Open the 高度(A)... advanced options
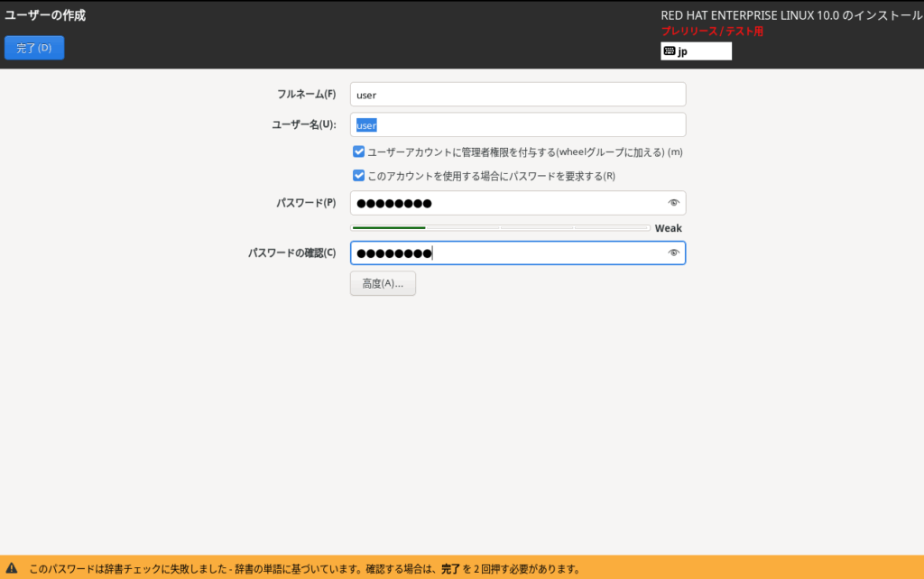The height and width of the screenshot is (579, 924). point(383,283)
